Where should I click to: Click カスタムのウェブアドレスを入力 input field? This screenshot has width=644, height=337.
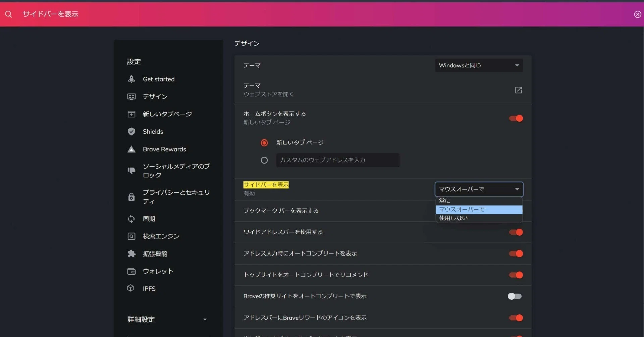coord(338,160)
